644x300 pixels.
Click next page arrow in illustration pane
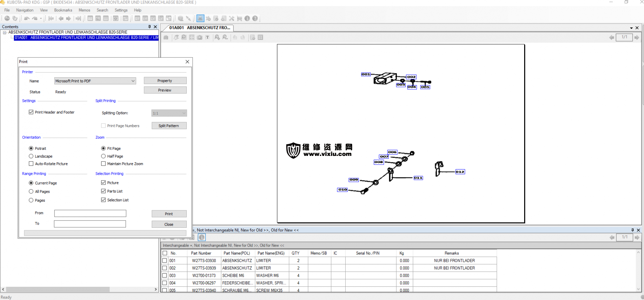[637, 37]
